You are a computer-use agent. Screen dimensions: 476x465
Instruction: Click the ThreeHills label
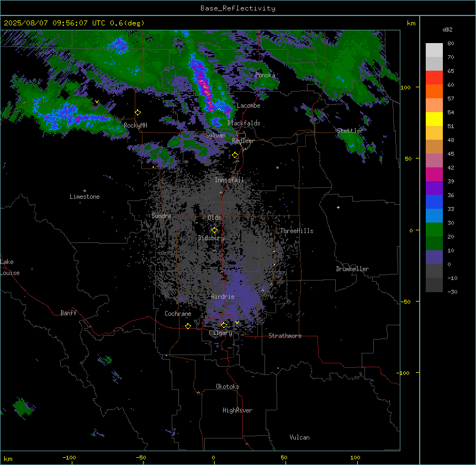(297, 231)
